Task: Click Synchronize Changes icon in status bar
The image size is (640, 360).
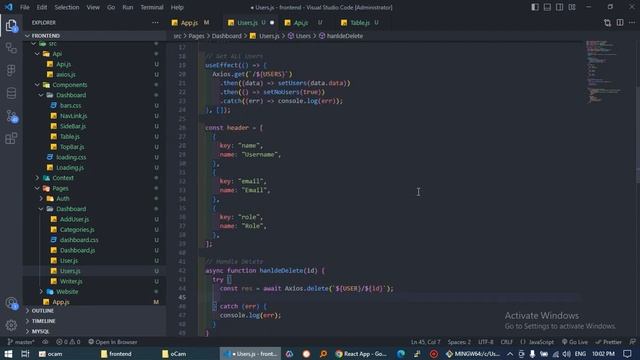Action: pyautogui.click(x=45, y=342)
